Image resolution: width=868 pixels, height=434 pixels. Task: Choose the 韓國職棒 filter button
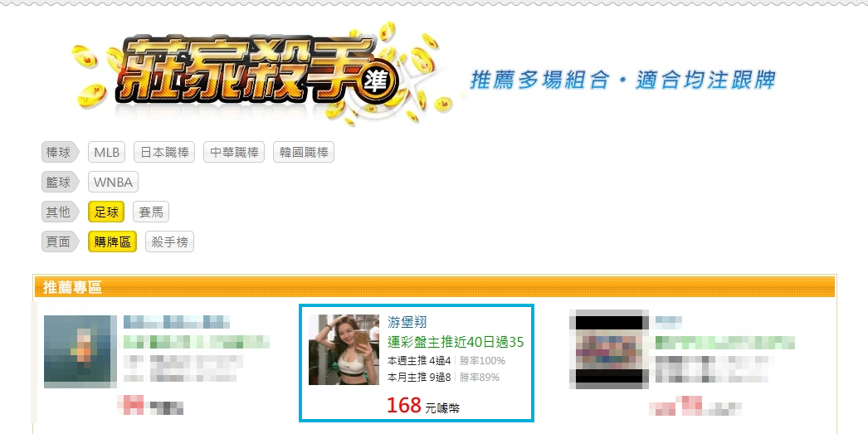tap(304, 152)
